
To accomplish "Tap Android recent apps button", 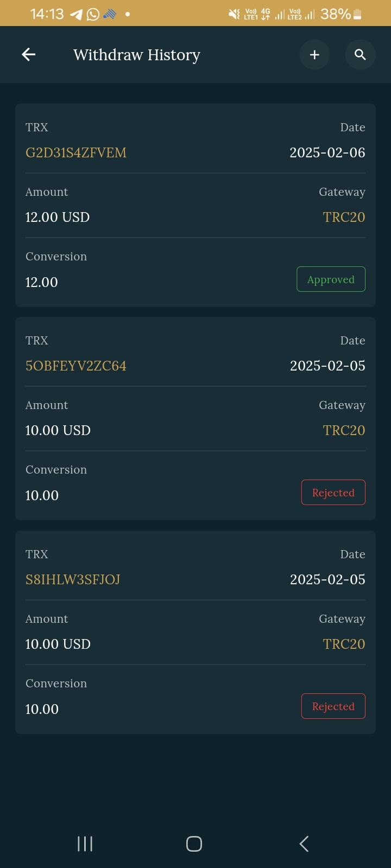I will 85,844.
